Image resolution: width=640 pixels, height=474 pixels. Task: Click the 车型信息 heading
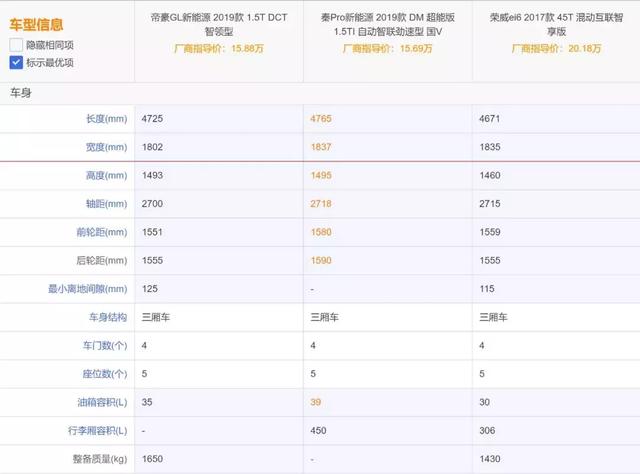point(36,24)
